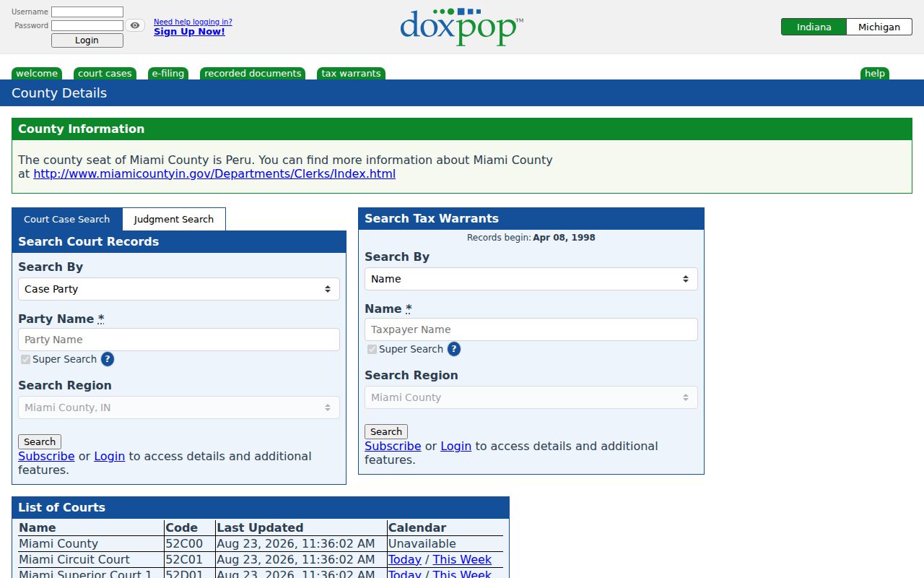Click the Taxpayer Name input
The image size is (924, 578).
pos(531,329)
